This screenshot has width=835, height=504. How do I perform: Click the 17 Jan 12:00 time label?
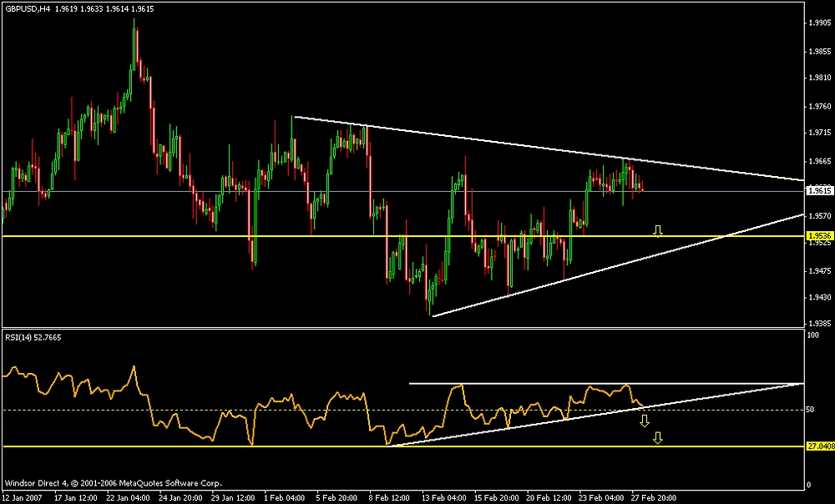pos(76,498)
